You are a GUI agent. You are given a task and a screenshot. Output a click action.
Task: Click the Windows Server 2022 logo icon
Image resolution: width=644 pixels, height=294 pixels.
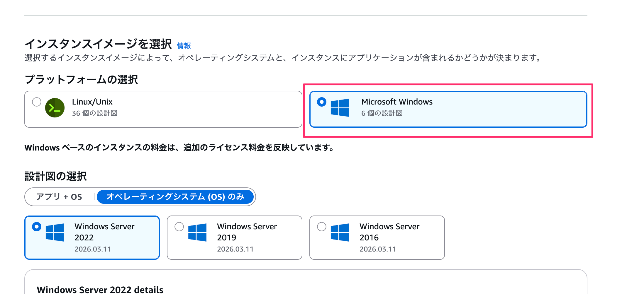pyautogui.click(x=55, y=233)
